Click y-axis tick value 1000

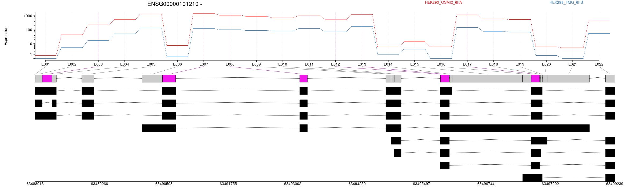point(28,16)
